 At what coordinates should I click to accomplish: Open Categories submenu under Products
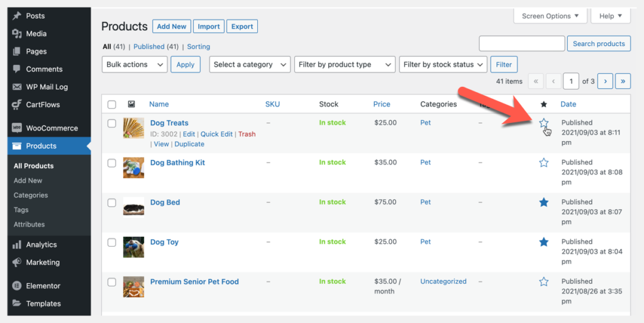click(x=31, y=195)
